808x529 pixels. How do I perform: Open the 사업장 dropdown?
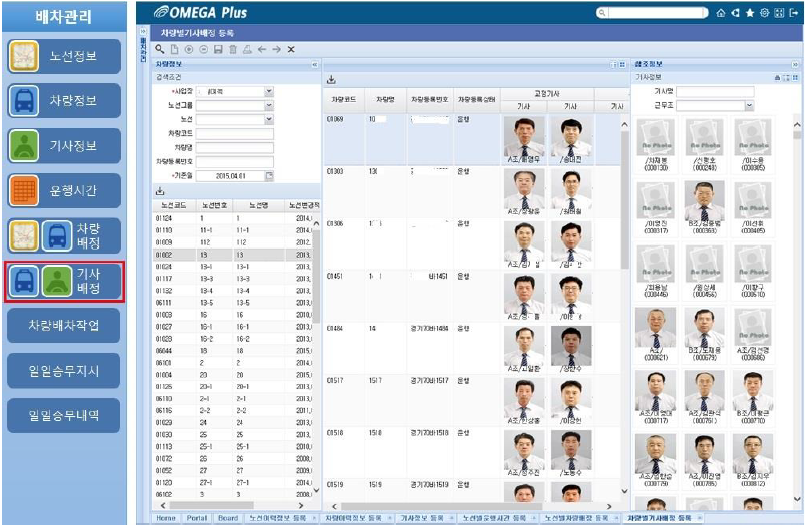pyautogui.click(x=268, y=91)
